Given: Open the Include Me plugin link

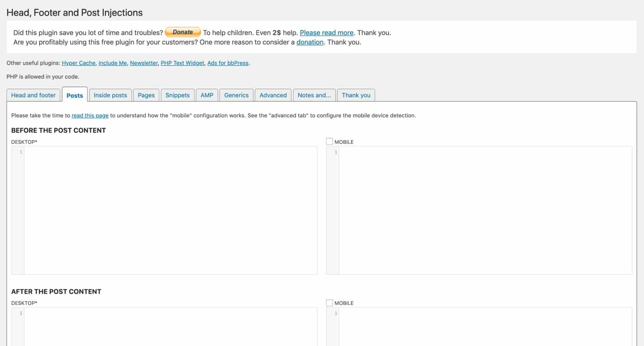Looking at the screenshot, I should 112,63.
